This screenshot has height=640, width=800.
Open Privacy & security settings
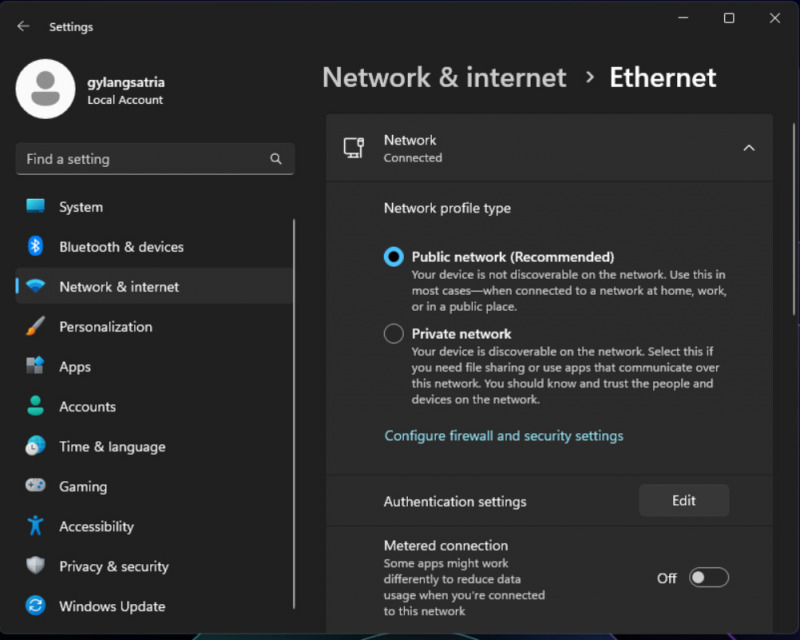coord(155,566)
